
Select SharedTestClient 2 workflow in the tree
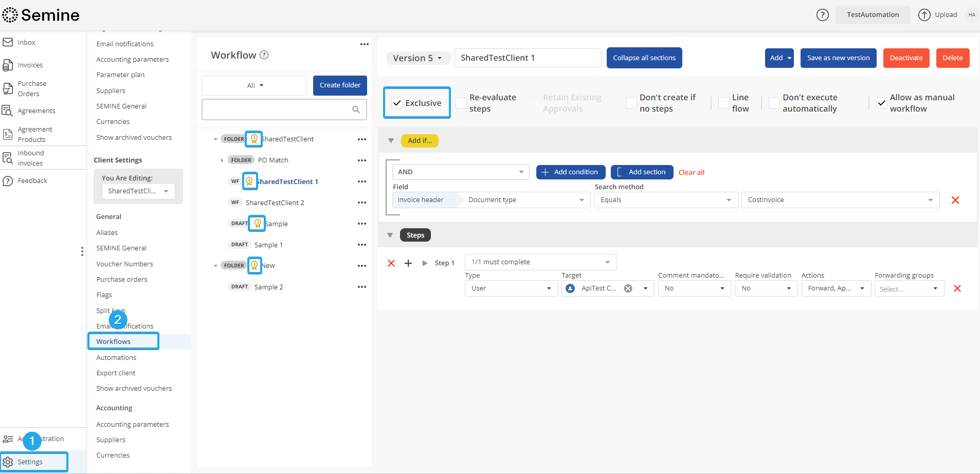click(x=275, y=203)
